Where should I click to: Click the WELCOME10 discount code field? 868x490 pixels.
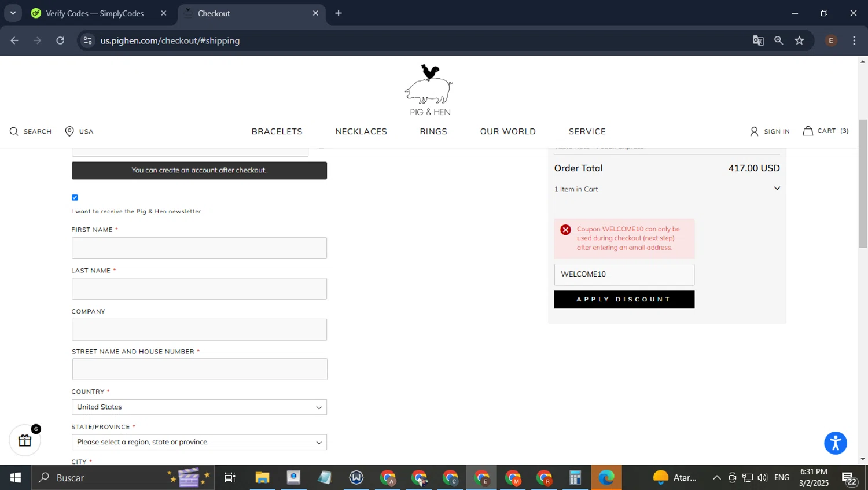click(x=624, y=275)
